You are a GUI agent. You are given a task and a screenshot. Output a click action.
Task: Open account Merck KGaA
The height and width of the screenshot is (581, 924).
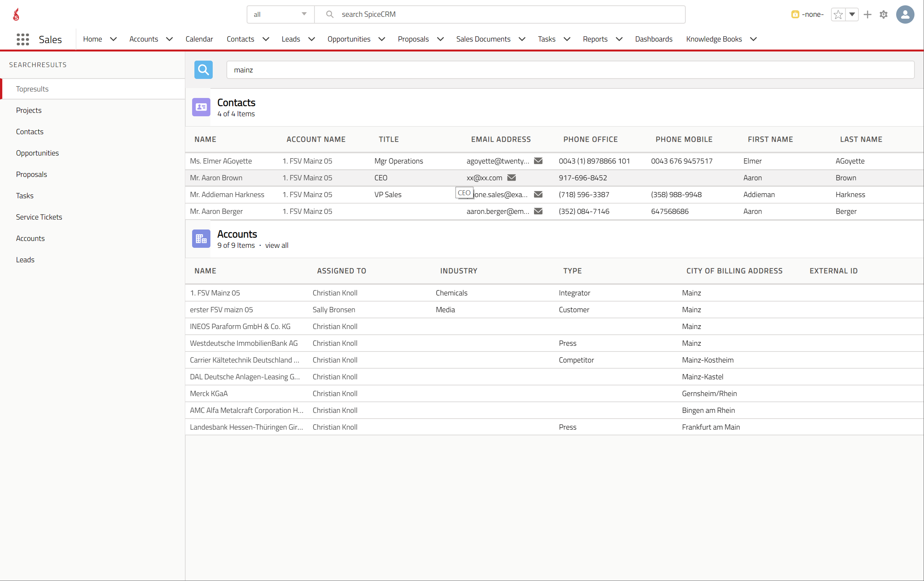pyautogui.click(x=209, y=393)
